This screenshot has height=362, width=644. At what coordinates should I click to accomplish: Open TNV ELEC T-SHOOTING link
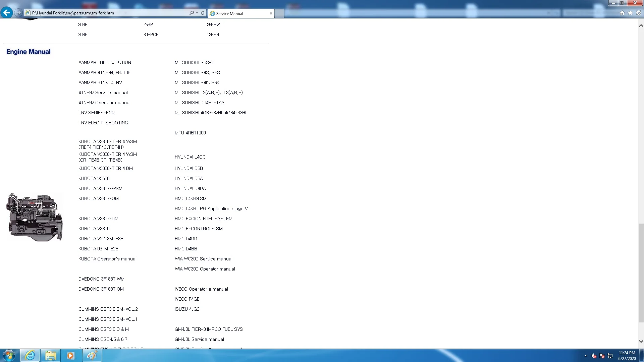click(x=103, y=123)
